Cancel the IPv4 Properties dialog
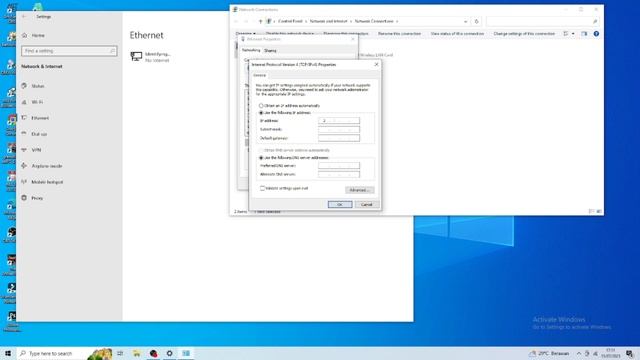Viewport: 640px width, 360px height. [367, 204]
